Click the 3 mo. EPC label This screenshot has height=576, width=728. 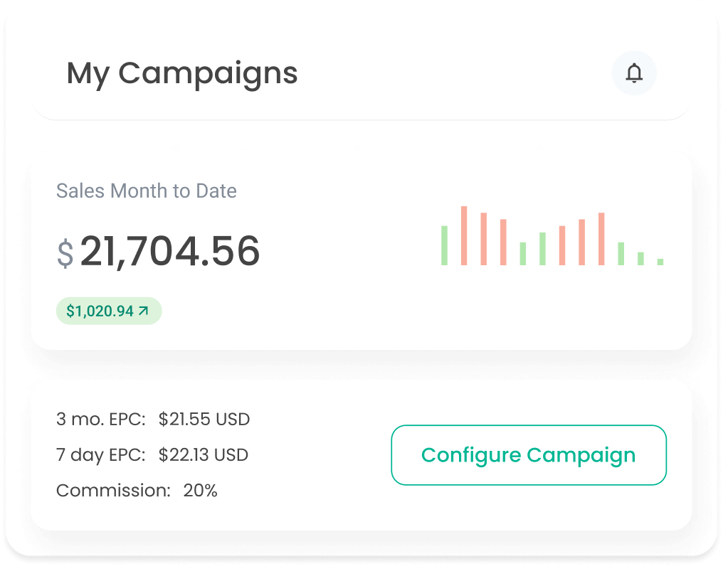(x=101, y=420)
